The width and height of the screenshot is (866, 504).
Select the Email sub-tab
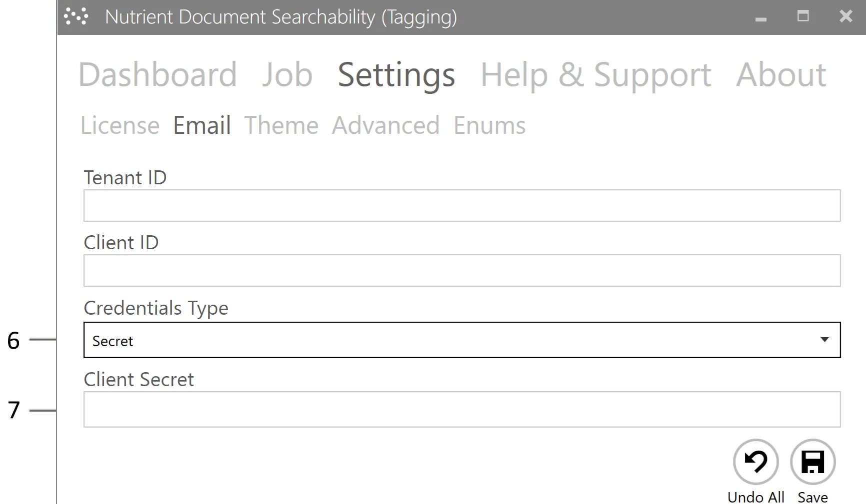(202, 125)
